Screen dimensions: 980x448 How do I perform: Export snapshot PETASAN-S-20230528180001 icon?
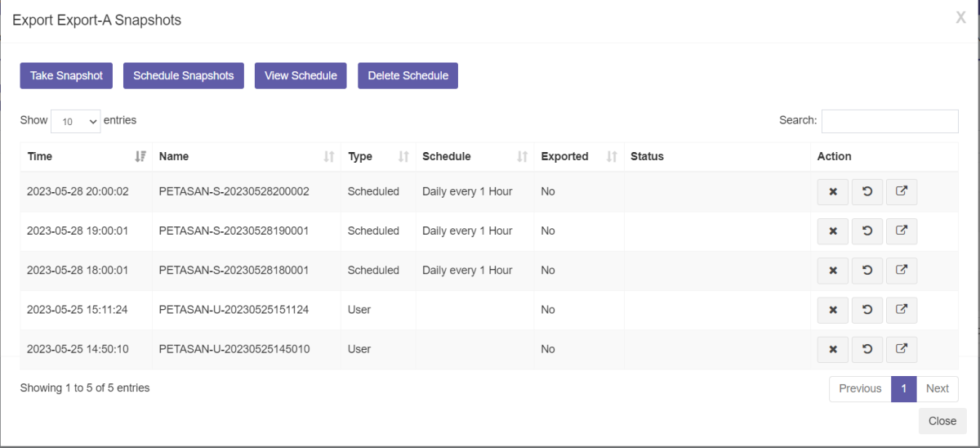902,271
